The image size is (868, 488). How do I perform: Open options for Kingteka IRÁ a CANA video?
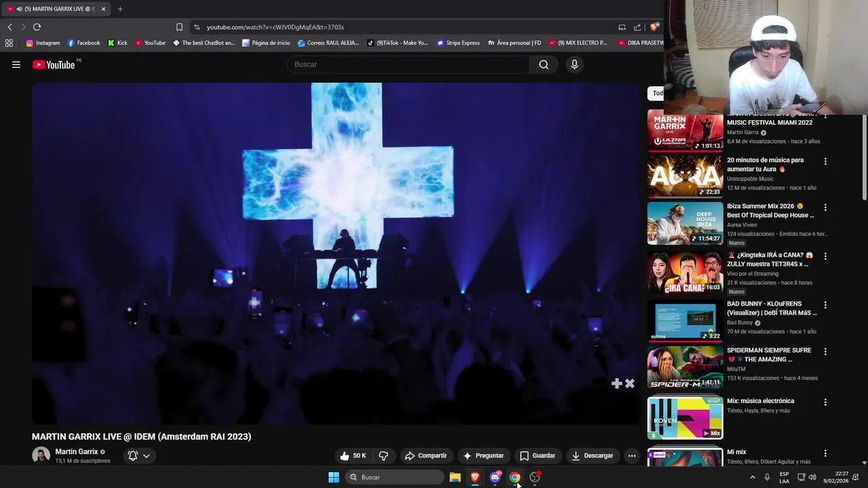(x=825, y=256)
